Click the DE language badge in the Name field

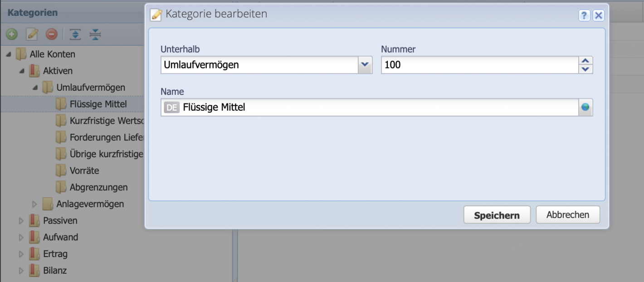point(172,107)
